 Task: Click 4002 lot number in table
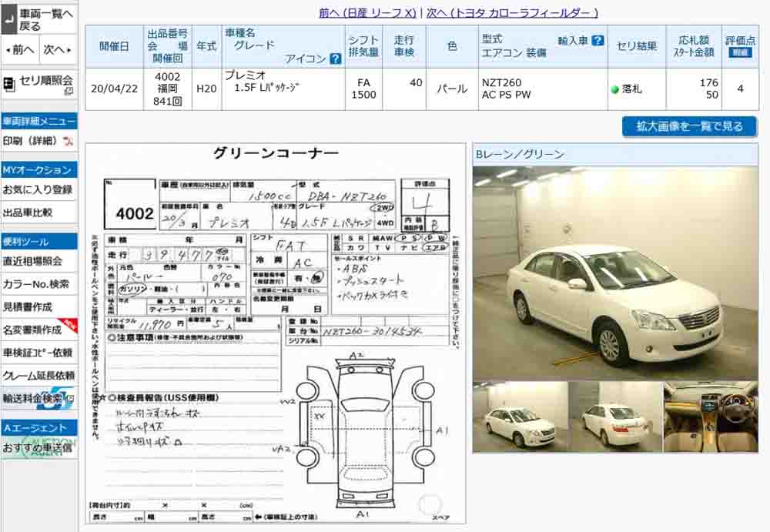point(167,77)
